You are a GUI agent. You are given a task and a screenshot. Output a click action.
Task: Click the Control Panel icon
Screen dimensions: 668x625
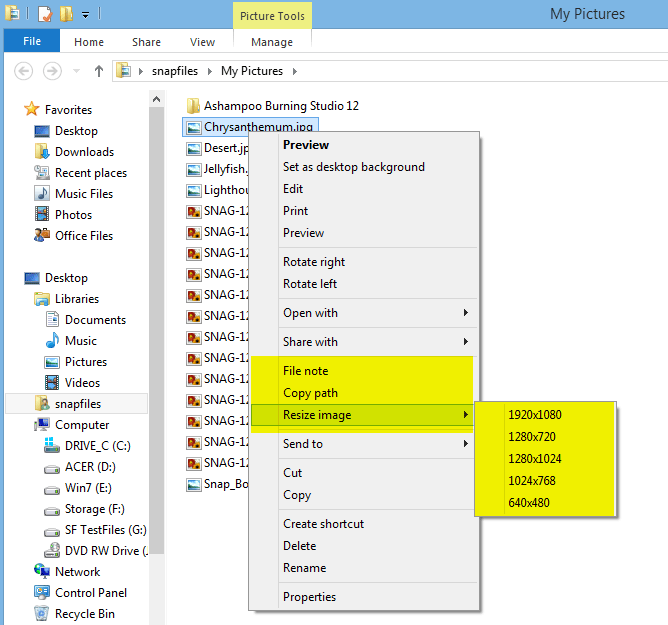pos(42,592)
